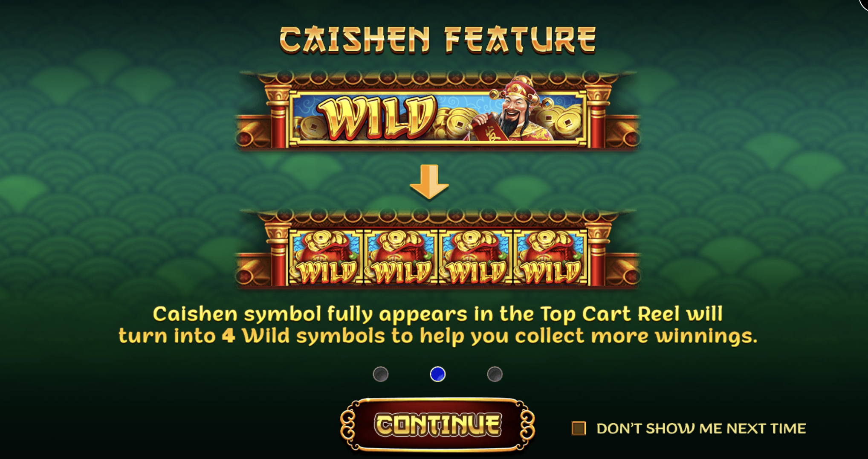Click the orange downward arrow icon
Viewport: 868px width, 459px height.
coord(429,182)
